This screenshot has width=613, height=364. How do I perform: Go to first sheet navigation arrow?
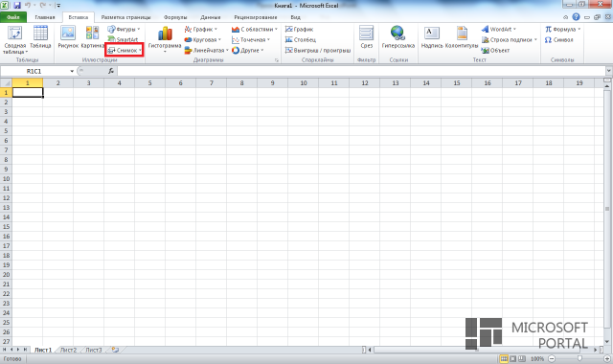[4, 350]
